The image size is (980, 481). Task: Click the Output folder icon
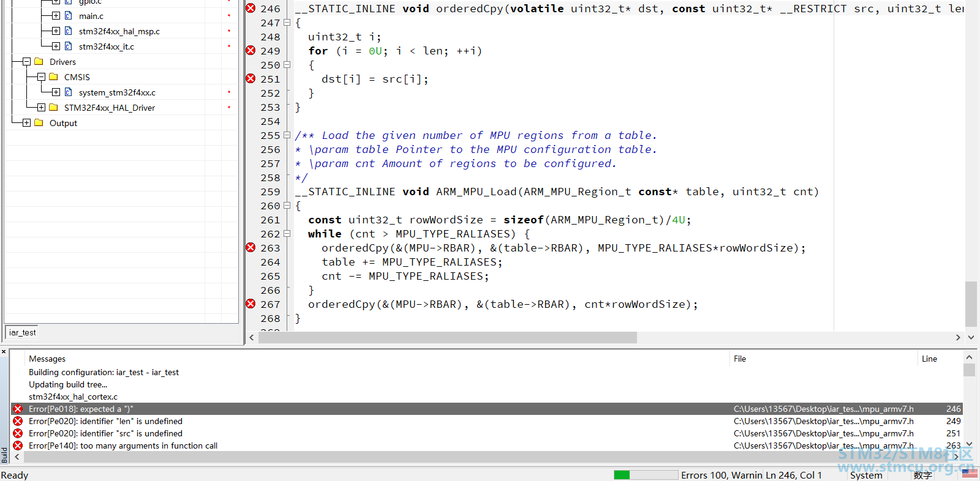click(39, 123)
